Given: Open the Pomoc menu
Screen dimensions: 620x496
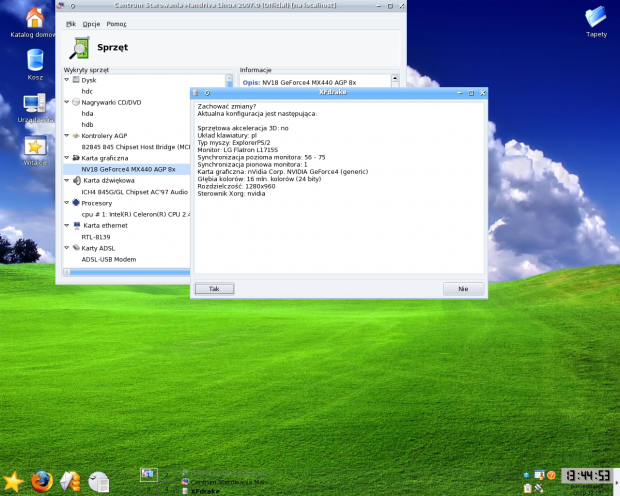Looking at the screenshot, I should [x=116, y=24].
